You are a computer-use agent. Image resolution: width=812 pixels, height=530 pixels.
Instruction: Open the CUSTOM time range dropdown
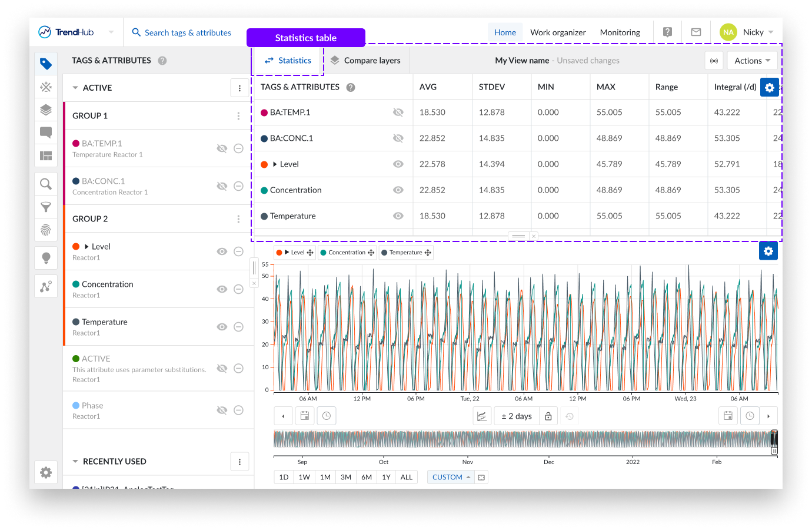tap(451, 477)
